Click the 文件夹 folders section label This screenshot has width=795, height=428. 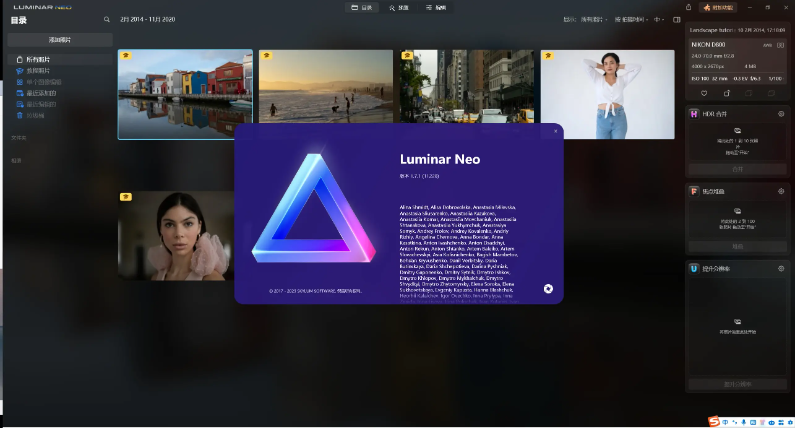19,138
